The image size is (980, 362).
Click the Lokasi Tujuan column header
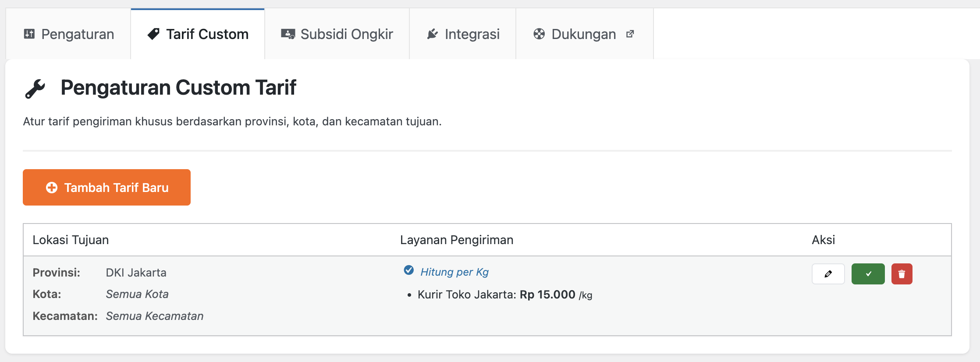[71, 240]
